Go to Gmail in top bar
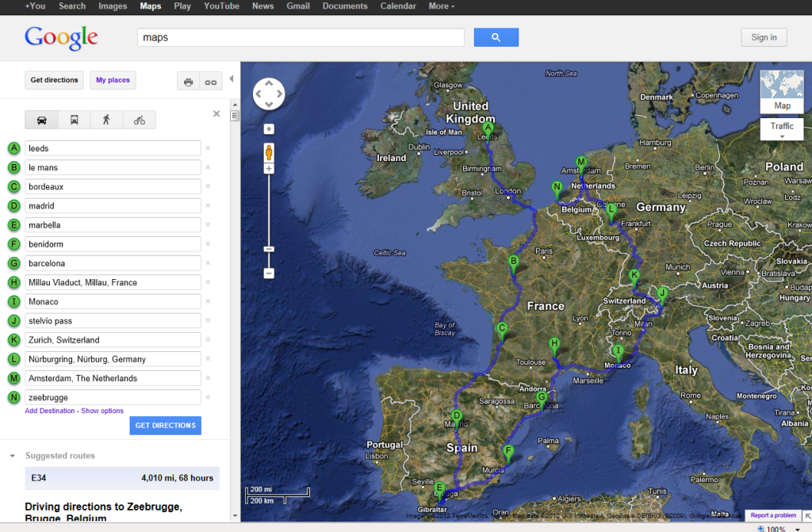The image size is (812, 532). pos(298,6)
